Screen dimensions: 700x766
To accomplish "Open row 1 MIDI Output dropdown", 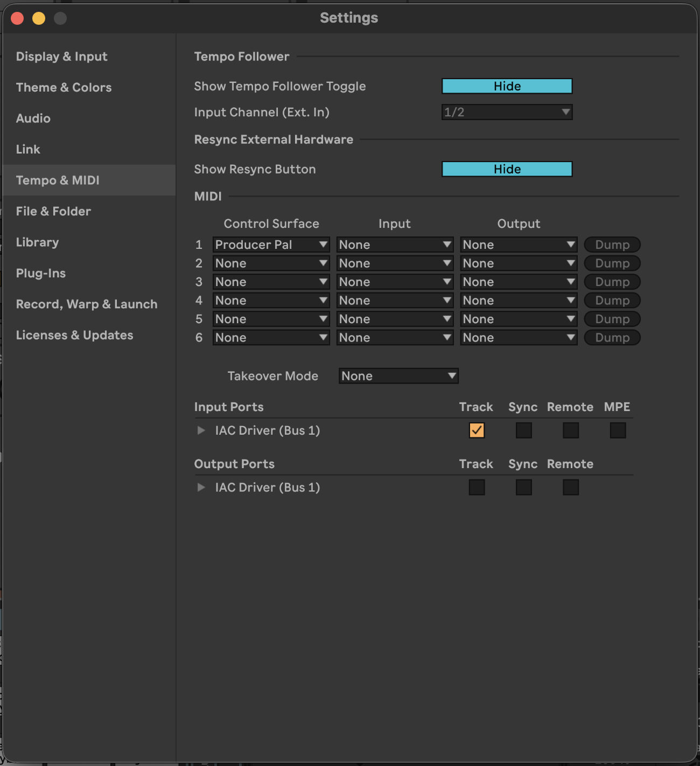I will coord(519,245).
